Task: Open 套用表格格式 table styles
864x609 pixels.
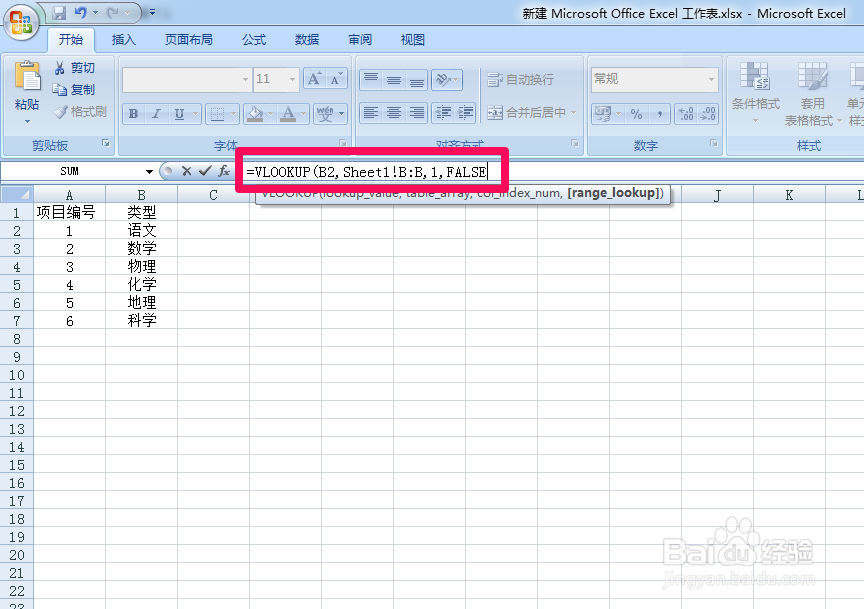Action: tap(812, 94)
